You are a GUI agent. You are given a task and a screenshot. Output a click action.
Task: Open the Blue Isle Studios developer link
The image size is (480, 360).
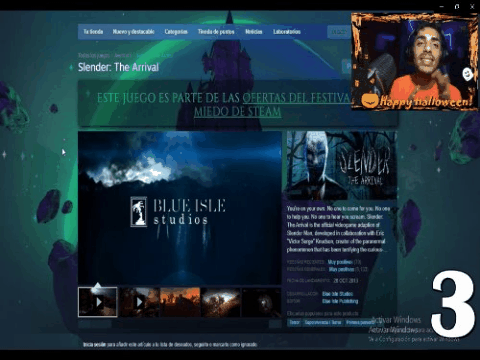coord(337,294)
